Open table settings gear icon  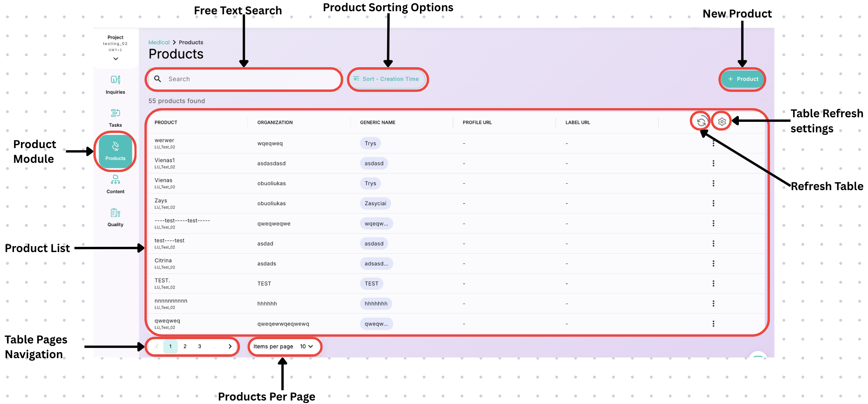[x=722, y=121]
